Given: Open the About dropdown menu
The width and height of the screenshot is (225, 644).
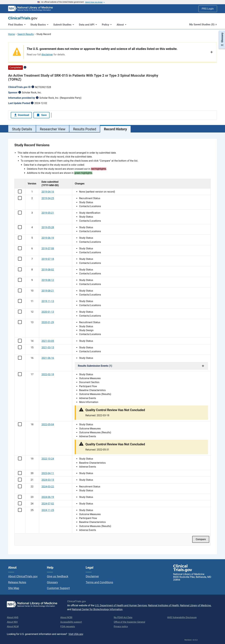Looking at the screenshot, I should pos(121,25).
